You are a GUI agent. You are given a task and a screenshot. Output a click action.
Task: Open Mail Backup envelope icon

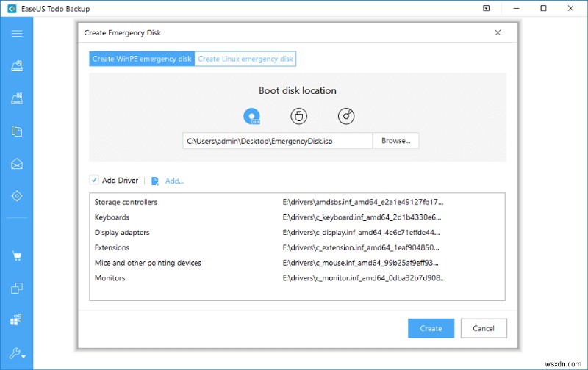pos(17,164)
